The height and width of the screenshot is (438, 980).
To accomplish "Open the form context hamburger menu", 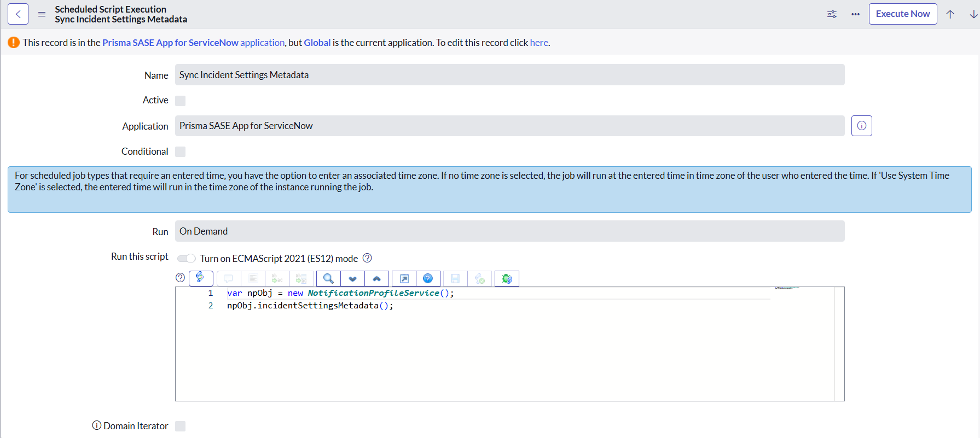I will 42,14.
